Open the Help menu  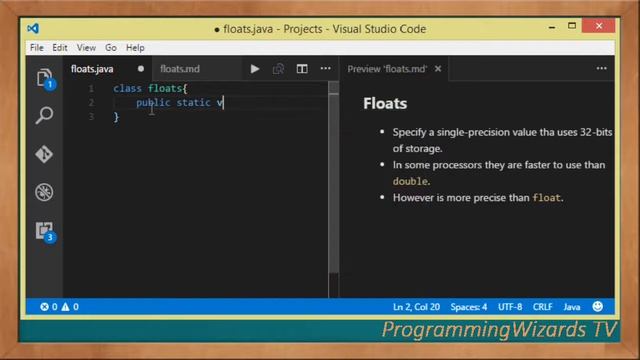point(135,48)
